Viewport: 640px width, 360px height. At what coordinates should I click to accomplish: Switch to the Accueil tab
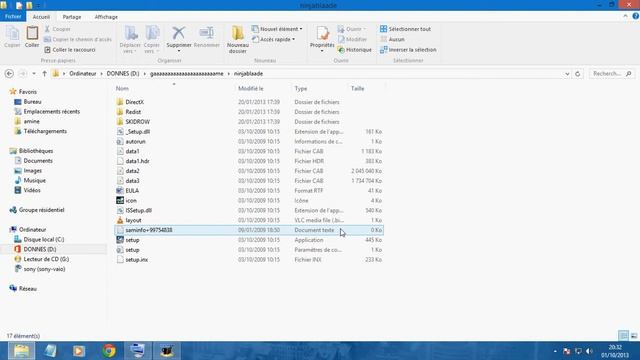point(41,17)
